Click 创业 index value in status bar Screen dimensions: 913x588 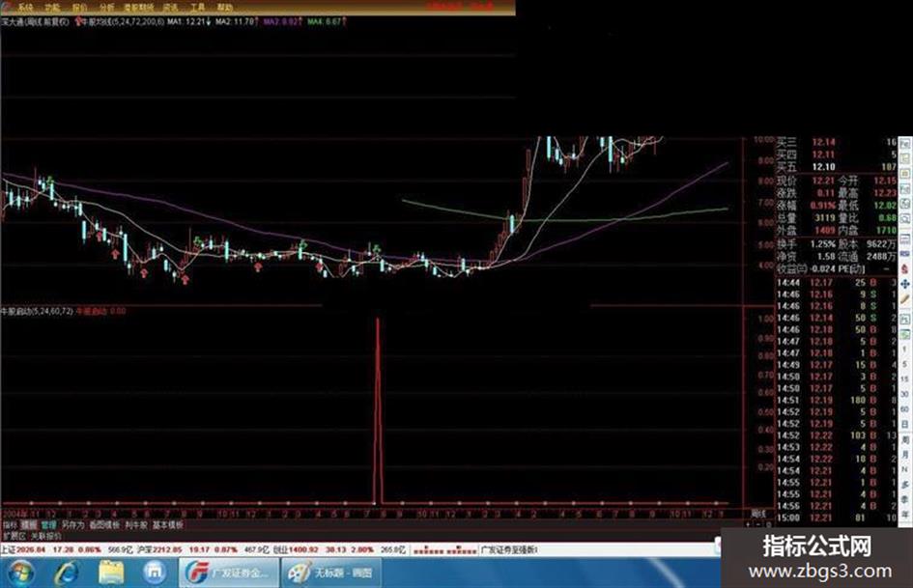coord(302,549)
